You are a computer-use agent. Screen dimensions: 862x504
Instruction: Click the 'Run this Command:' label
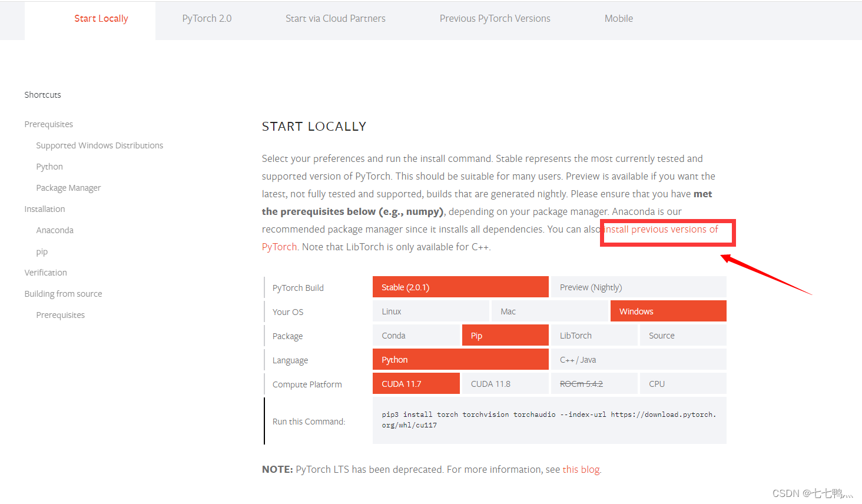(x=309, y=422)
